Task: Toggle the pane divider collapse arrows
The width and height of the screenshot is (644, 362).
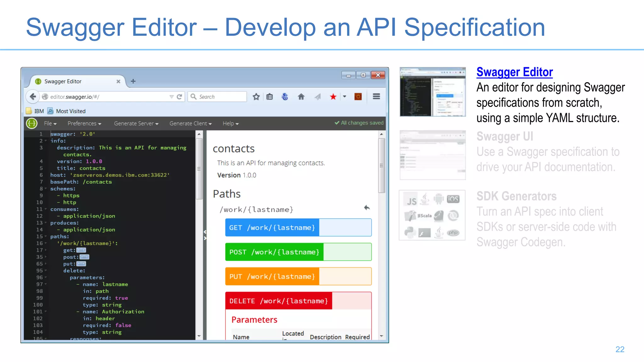Action: tap(205, 235)
